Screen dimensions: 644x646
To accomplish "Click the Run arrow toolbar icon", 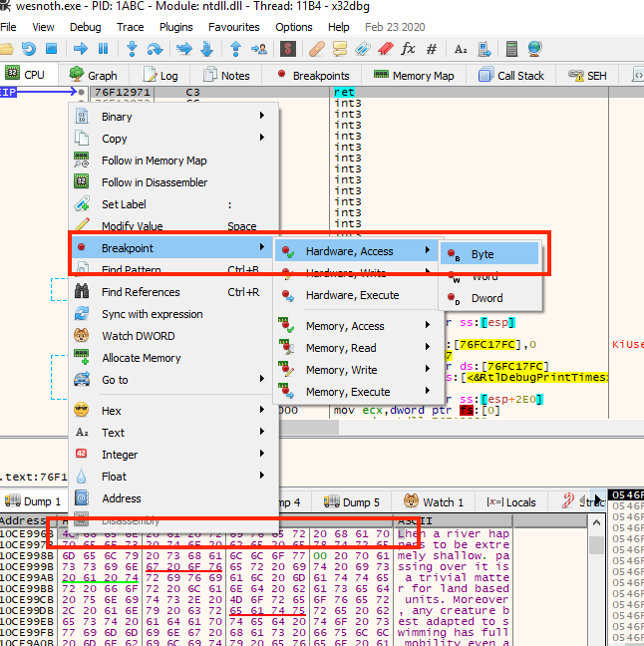I will (x=81, y=49).
